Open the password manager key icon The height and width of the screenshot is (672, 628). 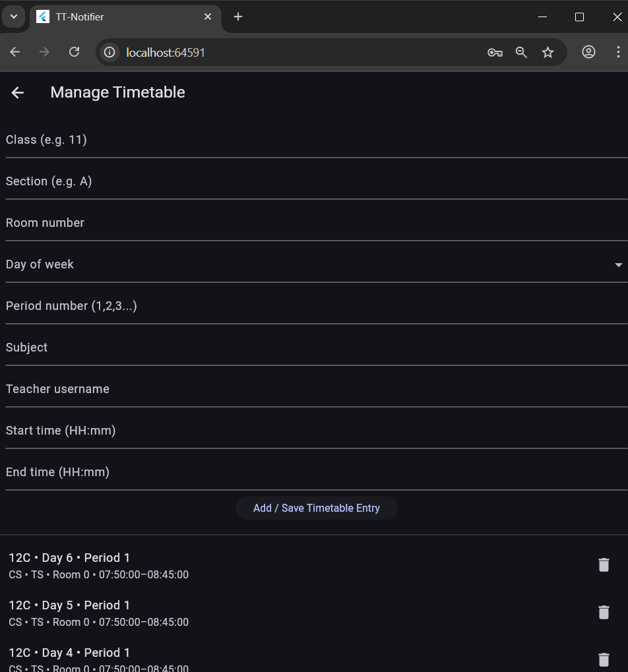(495, 52)
